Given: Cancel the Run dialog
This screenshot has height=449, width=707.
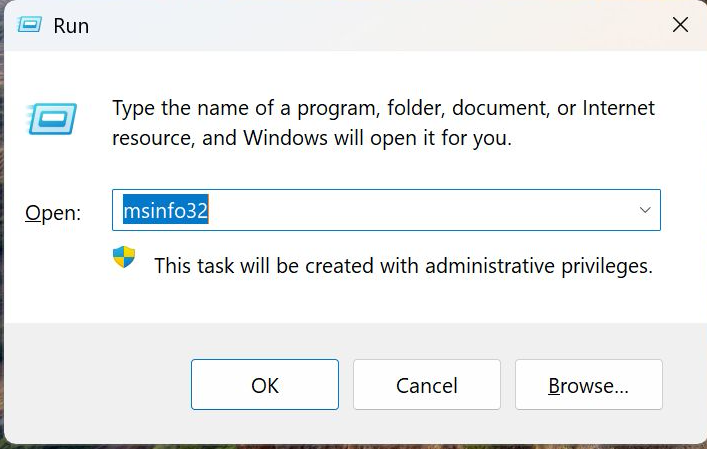Looking at the screenshot, I should coord(427,385).
